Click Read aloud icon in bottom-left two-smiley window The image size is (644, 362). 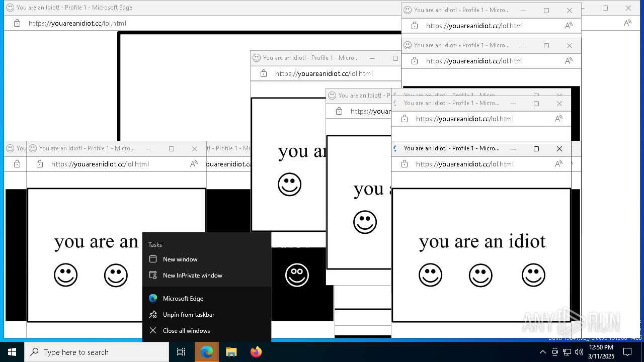pyautogui.click(x=194, y=164)
